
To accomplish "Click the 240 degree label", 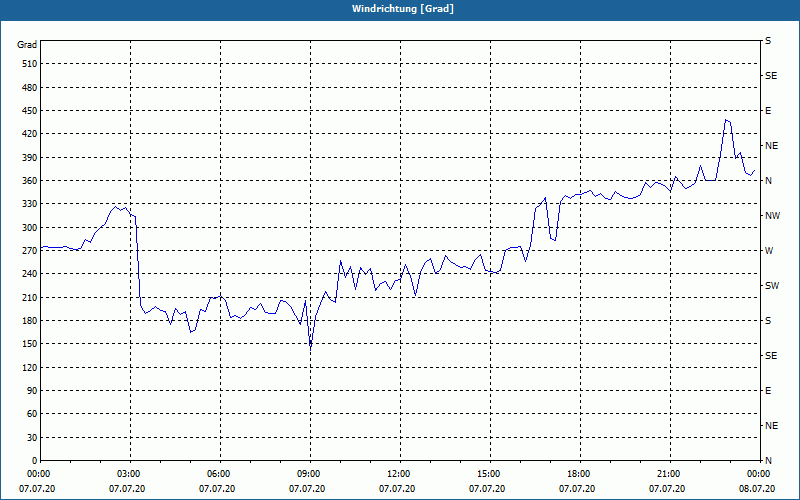I will click(30, 274).
